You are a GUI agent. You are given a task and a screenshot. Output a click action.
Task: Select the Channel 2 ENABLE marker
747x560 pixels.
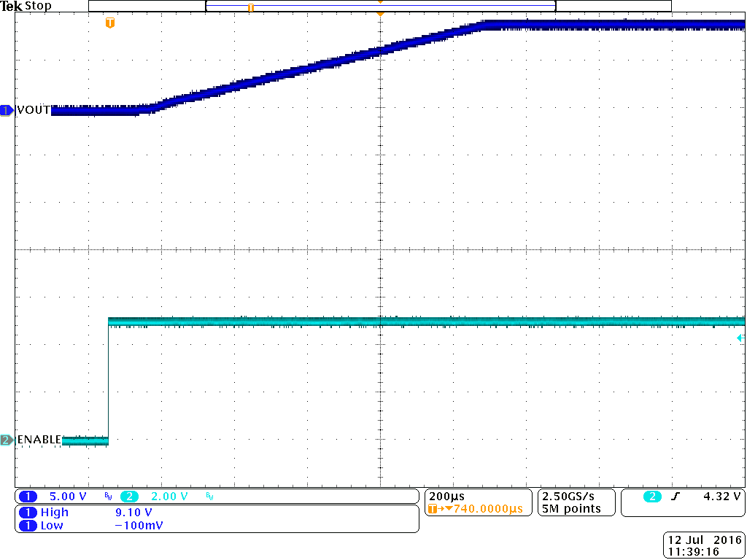(6, 440)
